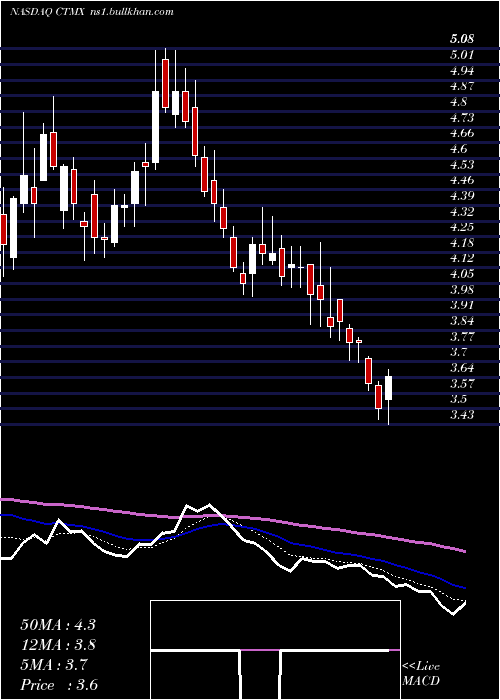Viewport: 500px width, 700px height.
Task: Select the 4.39 price axis label
Action: [x=462, y=196]
